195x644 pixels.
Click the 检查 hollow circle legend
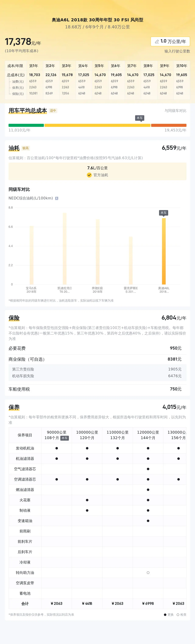coord(178,615)
